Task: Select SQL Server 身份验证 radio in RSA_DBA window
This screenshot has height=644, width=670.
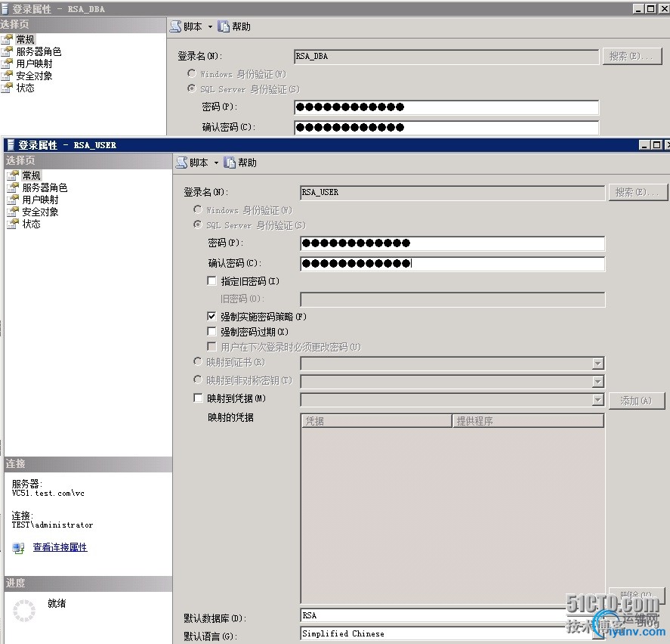Action: coord(191,88)
